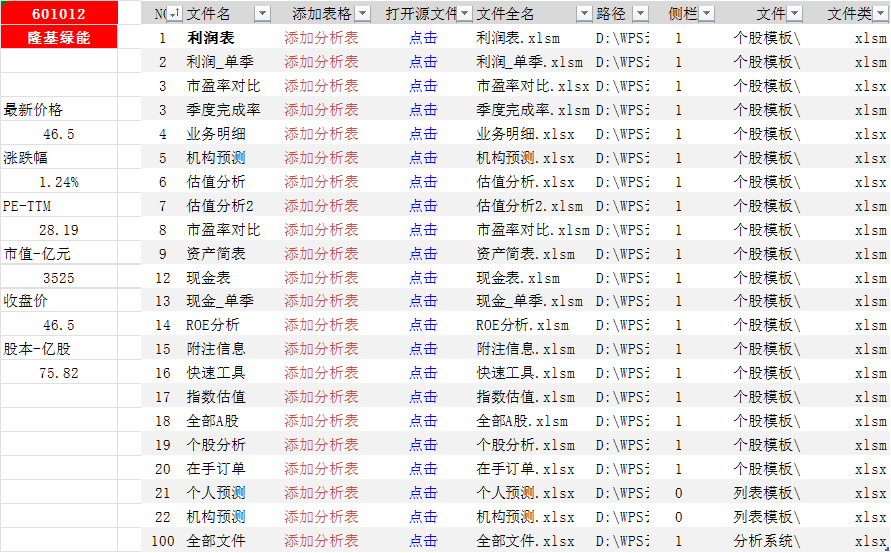The height and width of the screenshot is (553, 891).
Task: Click 点击 link in the 全部文件 row
Action: click(x=423, y=541)
